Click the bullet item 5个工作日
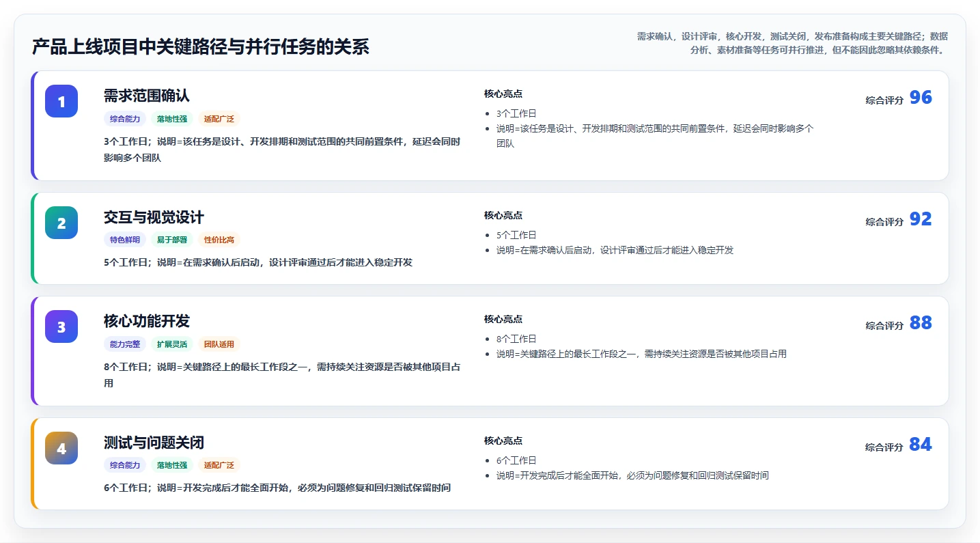This screenshot has width=980, height=543. click(x=516, y=235)
